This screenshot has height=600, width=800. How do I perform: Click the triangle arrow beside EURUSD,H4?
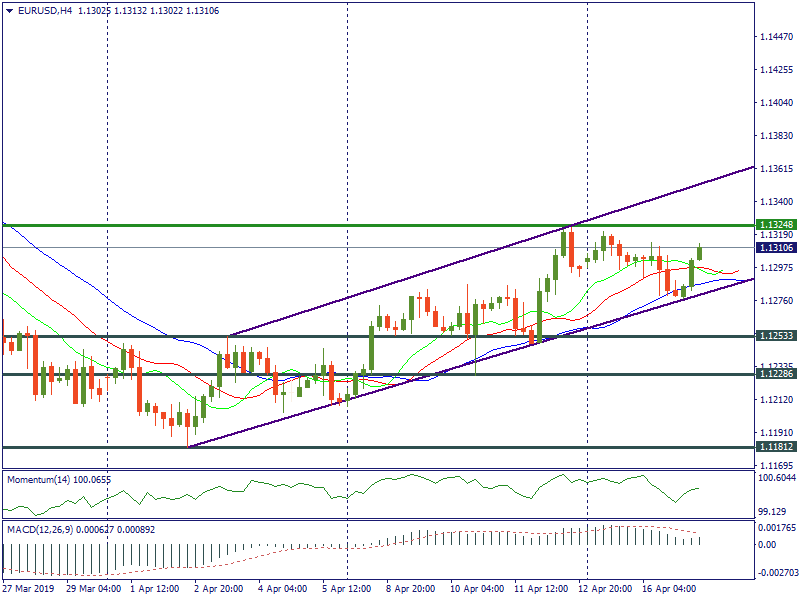coord(10,10)
